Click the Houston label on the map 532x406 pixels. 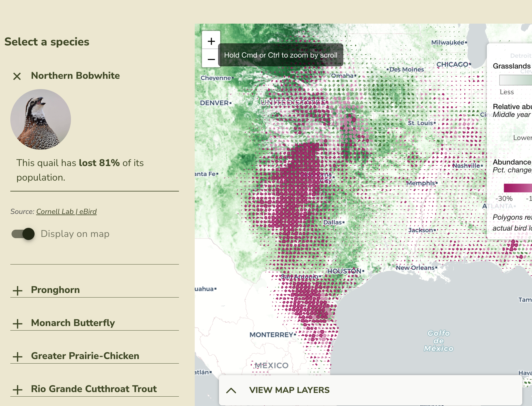point(344,271)
